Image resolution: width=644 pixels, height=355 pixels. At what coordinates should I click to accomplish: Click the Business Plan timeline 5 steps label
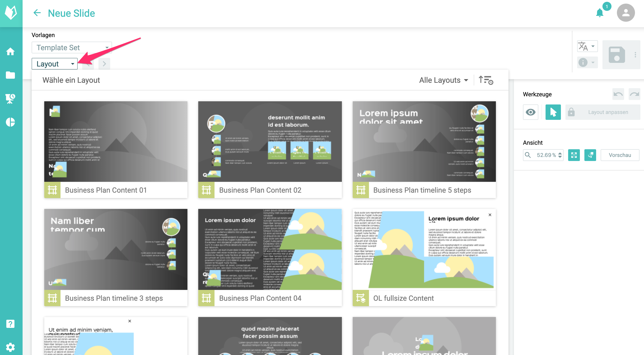point(422,190)
